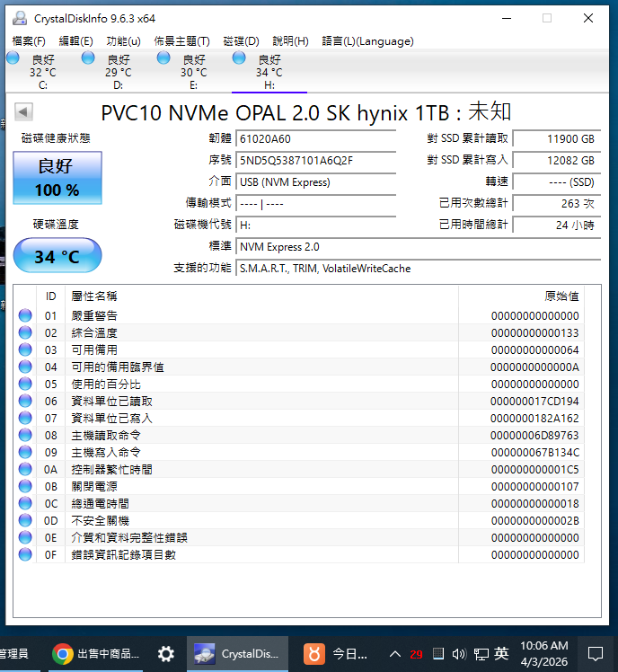Open 編輯(E) menu

75,41
